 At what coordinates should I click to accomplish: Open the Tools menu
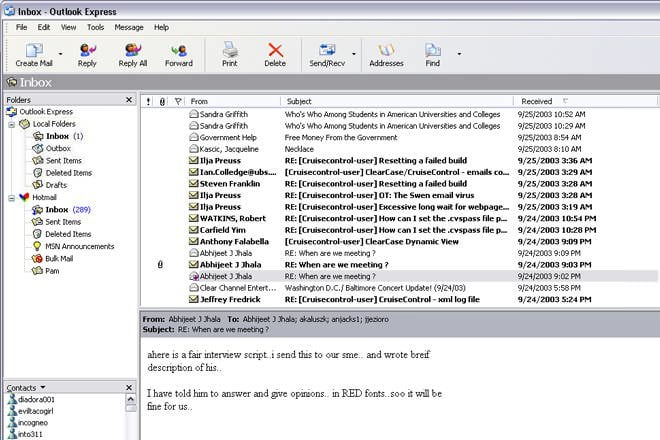click(96, 27)
